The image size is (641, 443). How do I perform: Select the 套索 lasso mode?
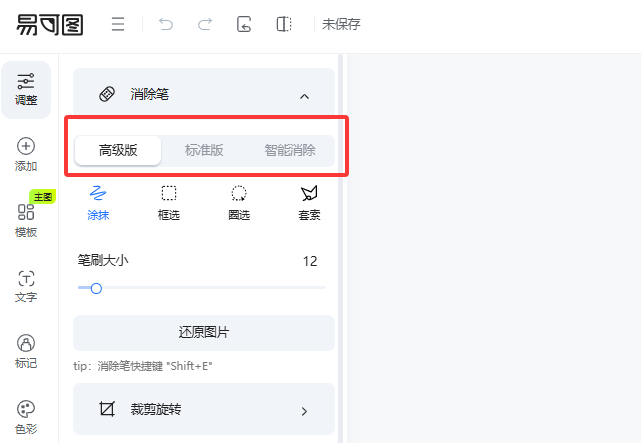(x=309, y=201)
